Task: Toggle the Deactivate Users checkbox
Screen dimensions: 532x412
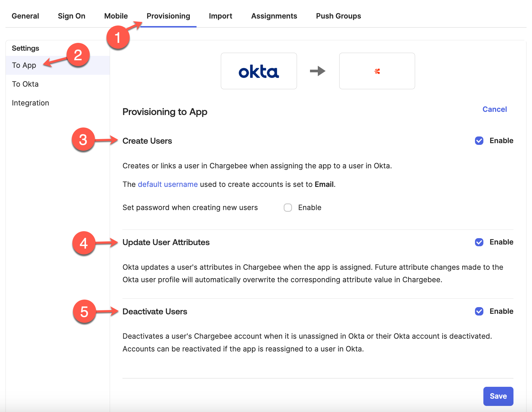Action: click(x=479, y=311)
